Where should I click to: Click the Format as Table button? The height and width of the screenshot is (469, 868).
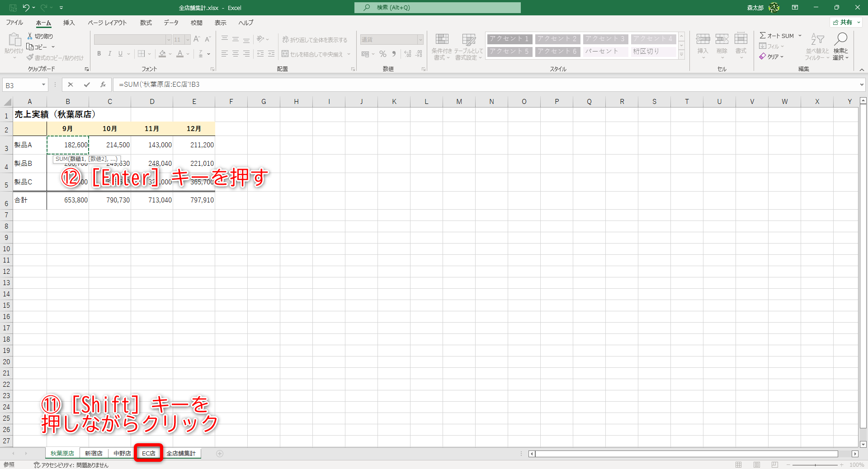pyautogui.click(x=469, y=47)
